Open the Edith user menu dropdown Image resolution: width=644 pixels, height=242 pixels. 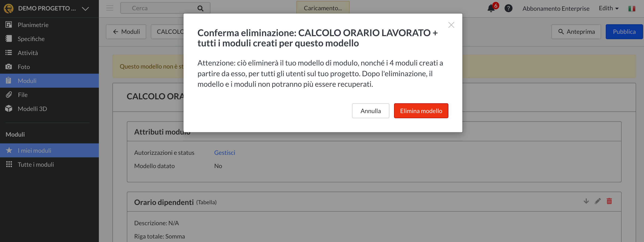pyautogui.click(x=609, y=8)
